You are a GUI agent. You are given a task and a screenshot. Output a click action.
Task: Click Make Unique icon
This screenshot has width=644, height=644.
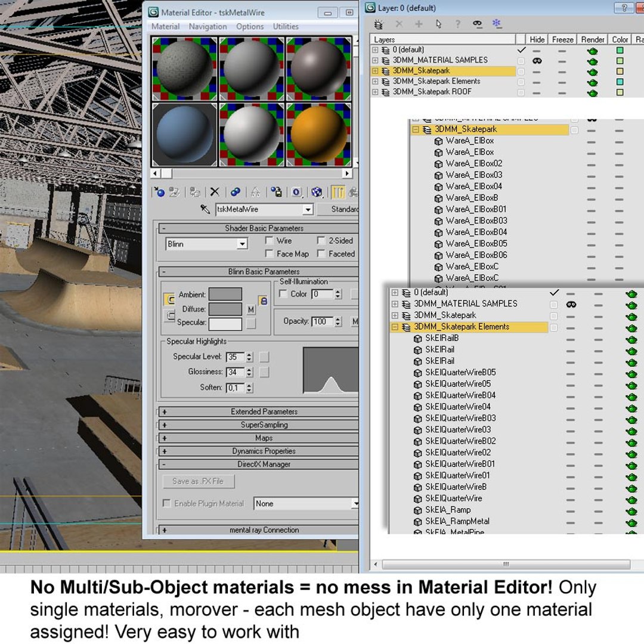pyautogui.click(x=255, y=192)
